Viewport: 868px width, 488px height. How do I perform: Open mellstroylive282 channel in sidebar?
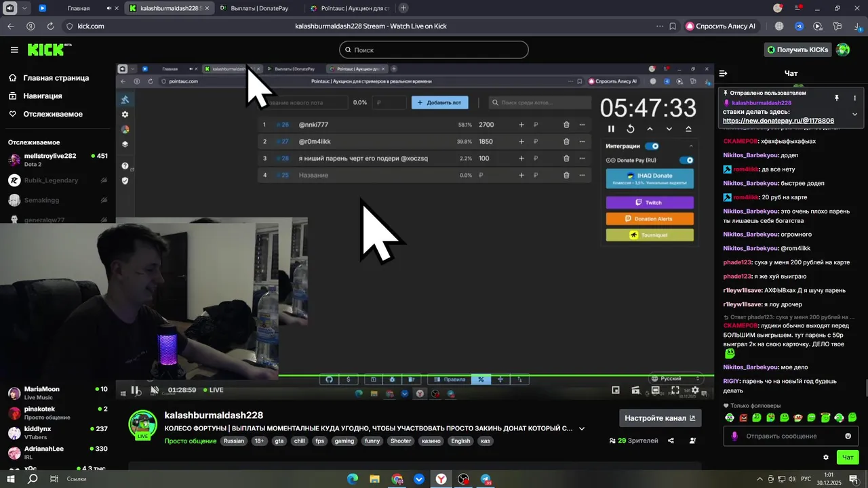(x=58, y=159)
